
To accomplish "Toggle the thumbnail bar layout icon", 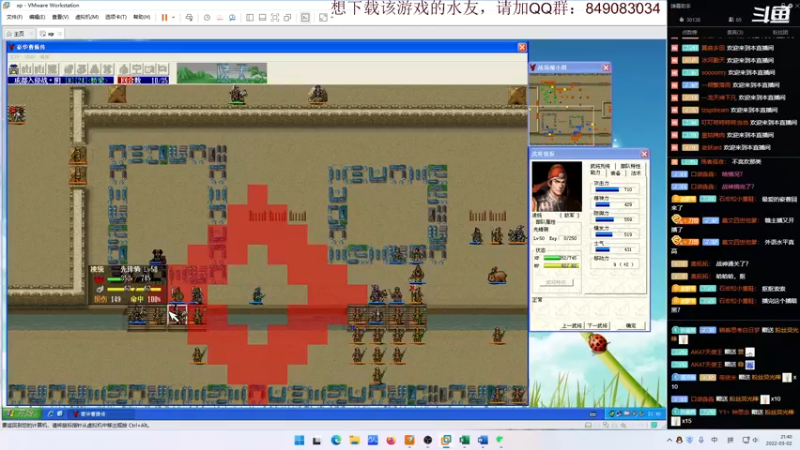I will (x=262, y=17).
